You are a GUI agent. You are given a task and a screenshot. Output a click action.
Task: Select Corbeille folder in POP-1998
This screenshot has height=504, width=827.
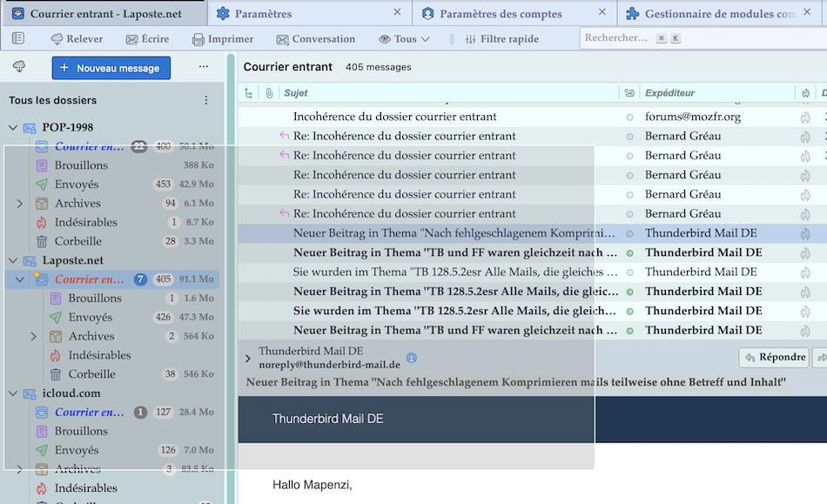(x=111, y=241)
